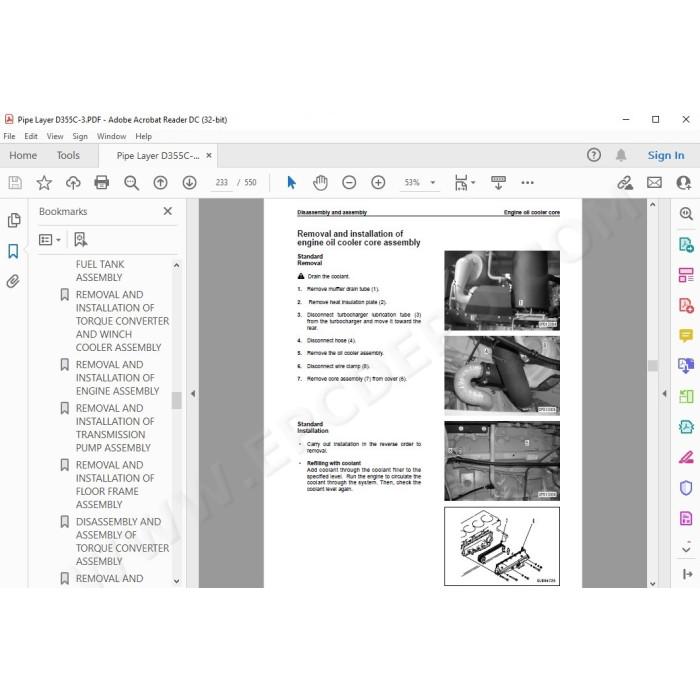Zoom out with minus circle button

[349, 183]
